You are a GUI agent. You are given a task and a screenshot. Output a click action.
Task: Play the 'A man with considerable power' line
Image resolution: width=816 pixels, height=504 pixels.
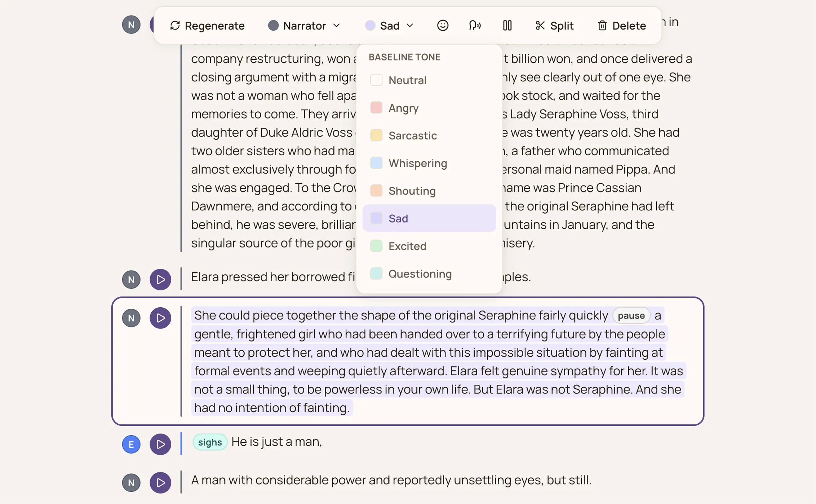(x=160, y=483)
